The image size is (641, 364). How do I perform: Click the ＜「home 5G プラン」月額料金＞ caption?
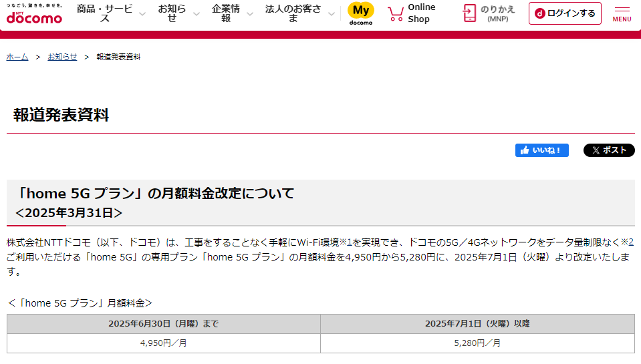pyautogui.click(x=80, y=303)
